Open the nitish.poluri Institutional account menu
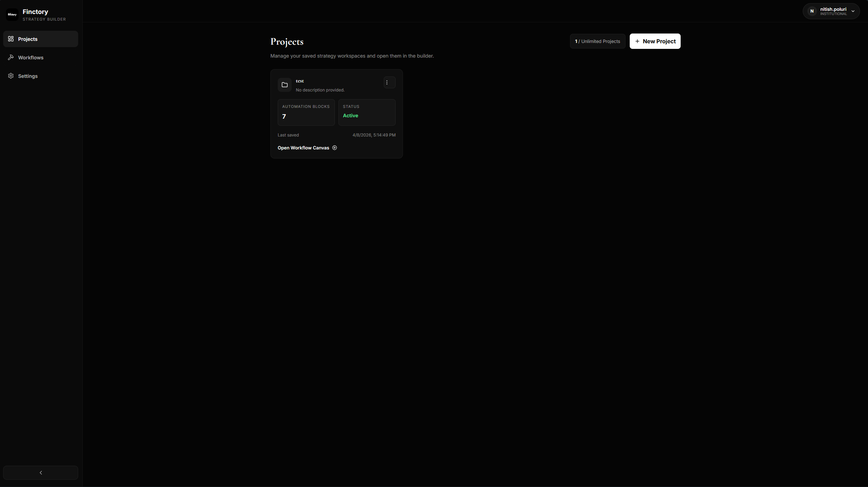Image resolution: width=868 pixels, height=487 pixels. [x=833, y=11]
